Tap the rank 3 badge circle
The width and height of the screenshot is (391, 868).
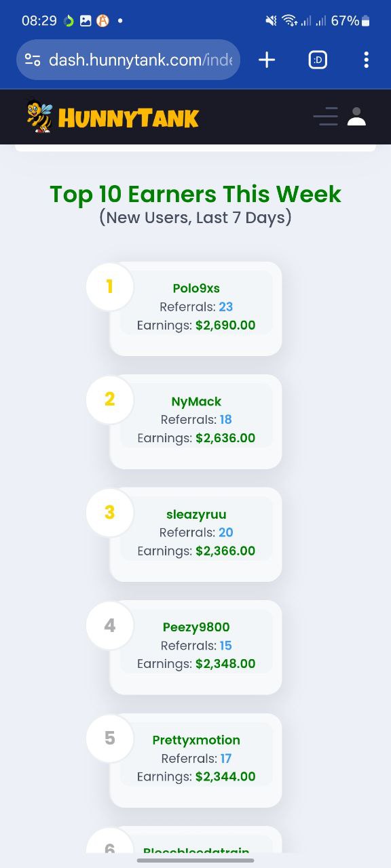click(110, 513)
